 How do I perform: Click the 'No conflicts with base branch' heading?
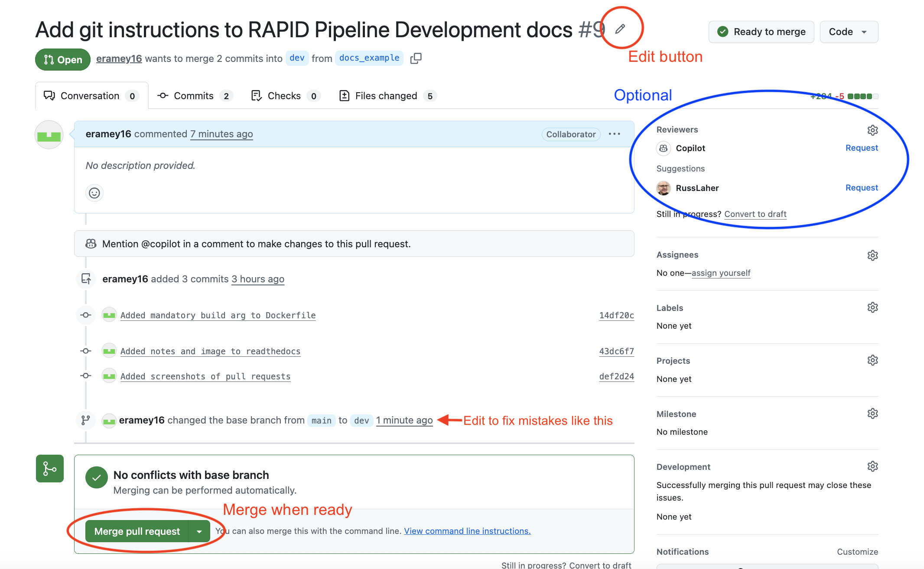pyautogui.click(x=191, y=475)
